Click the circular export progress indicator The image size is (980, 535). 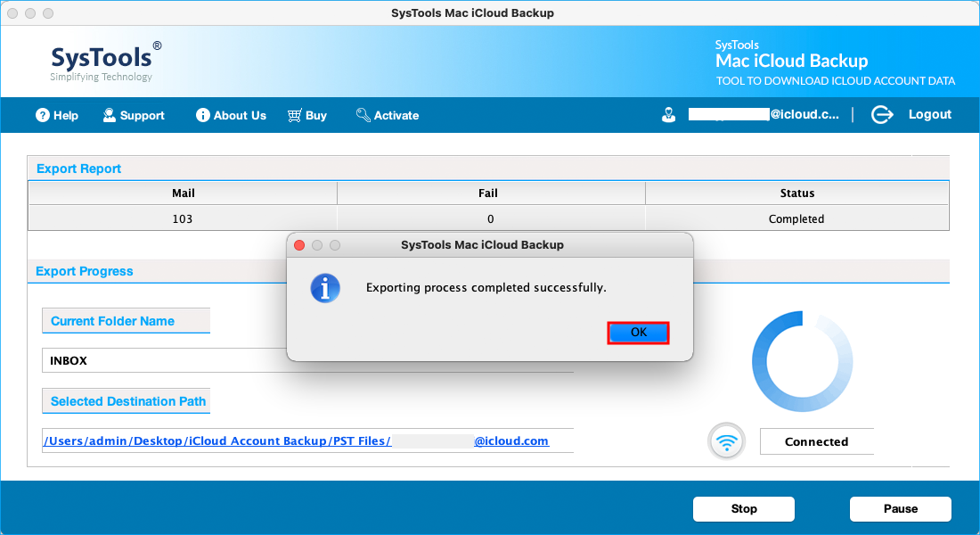pos(803,361)
